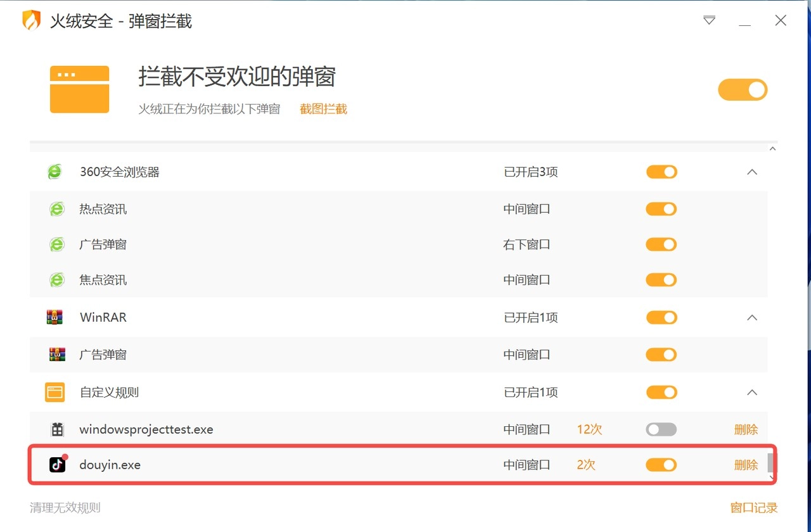Viewport: 811px width, 532px height.
Task: Toggle off 热点资讯 blocking
Action: 661,209
